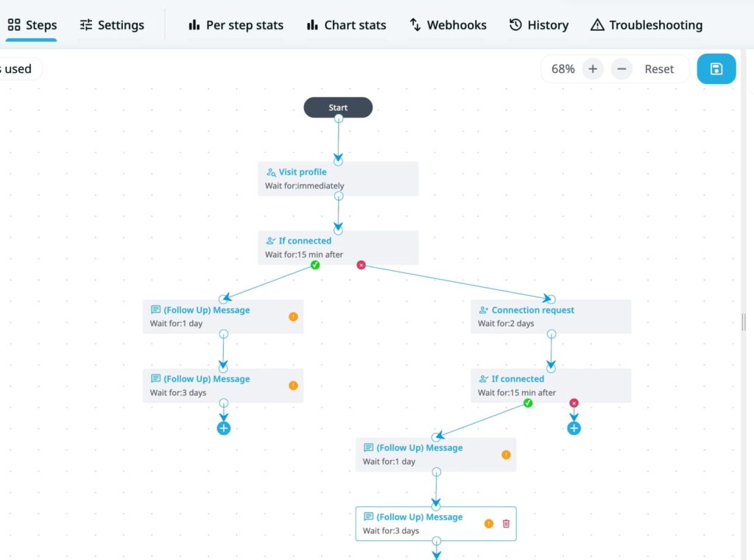Zoom out using the minus button
Screen dimensions: 754x560
point(621,68)
